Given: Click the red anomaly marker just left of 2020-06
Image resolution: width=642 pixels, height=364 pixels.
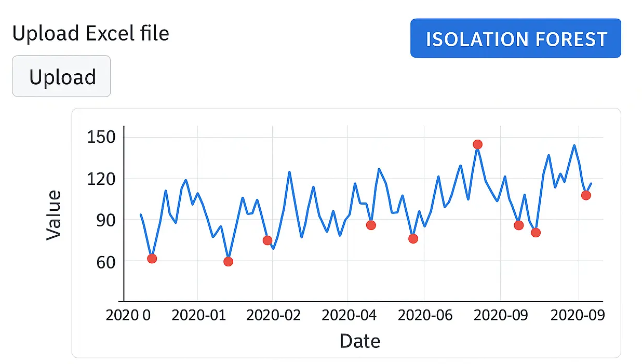Looking at the screenshot, I should click(x=413, y=239).
